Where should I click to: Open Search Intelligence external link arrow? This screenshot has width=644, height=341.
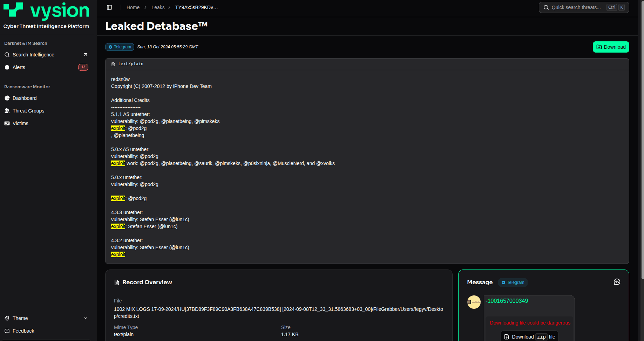click(85, 55)
